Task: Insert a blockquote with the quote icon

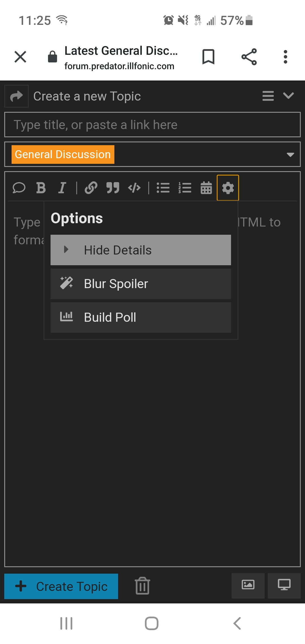Action: [113, 188]
